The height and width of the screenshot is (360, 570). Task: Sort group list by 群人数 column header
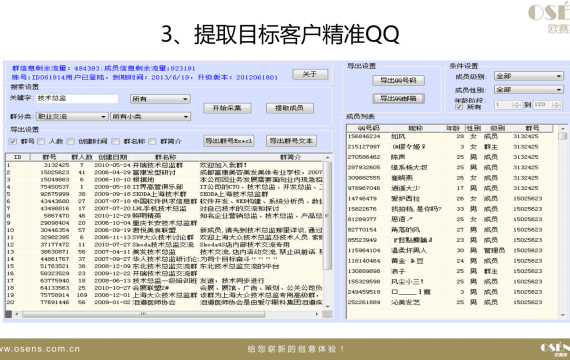pyautogui.click(x=82, y=157)
